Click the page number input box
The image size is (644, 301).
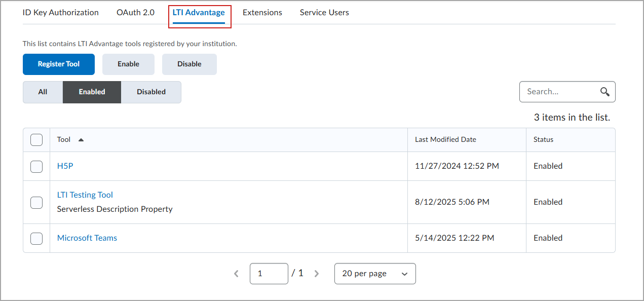[x=269, y=274]
